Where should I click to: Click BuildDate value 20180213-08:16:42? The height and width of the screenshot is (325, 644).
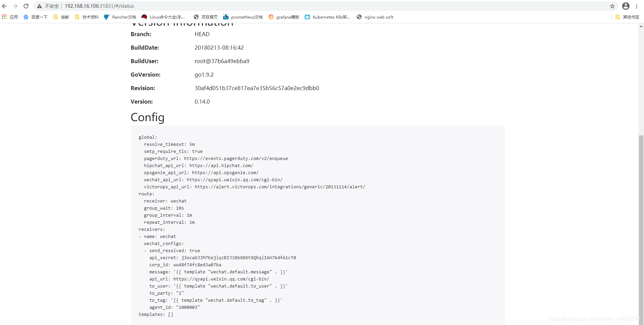[219, 48]
